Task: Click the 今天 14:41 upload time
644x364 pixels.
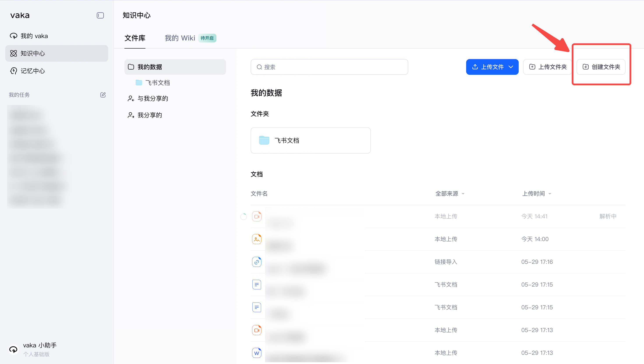Action: [x=534, y=216]
